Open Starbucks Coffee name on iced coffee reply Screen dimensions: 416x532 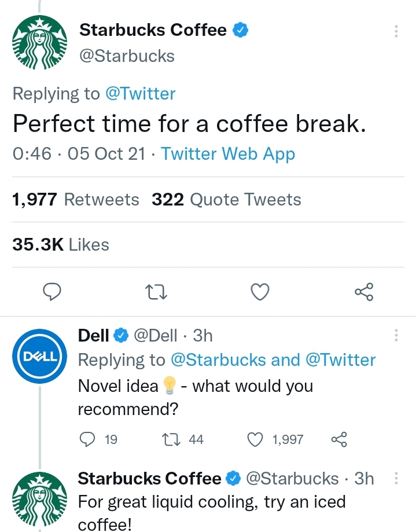[149, 478]
